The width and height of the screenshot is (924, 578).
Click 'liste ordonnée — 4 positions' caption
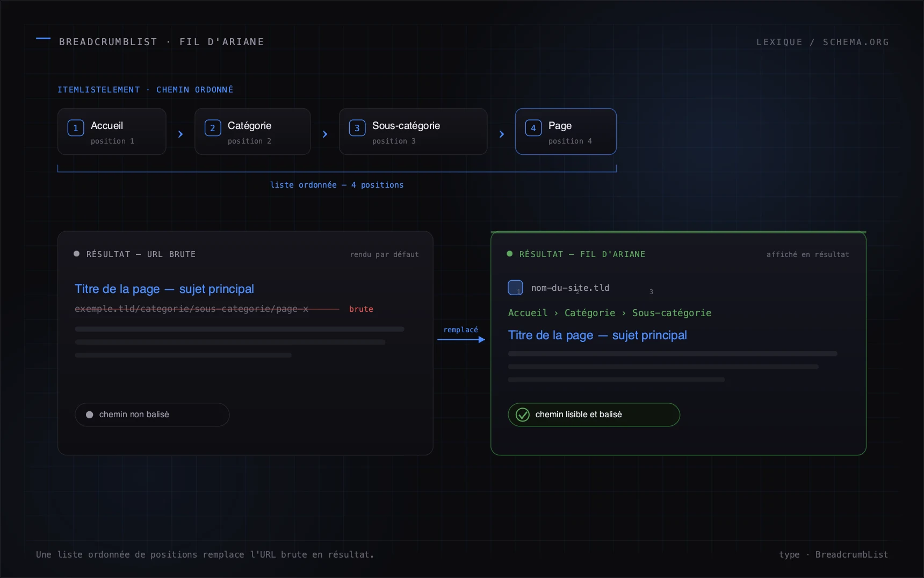click(337, 185)
